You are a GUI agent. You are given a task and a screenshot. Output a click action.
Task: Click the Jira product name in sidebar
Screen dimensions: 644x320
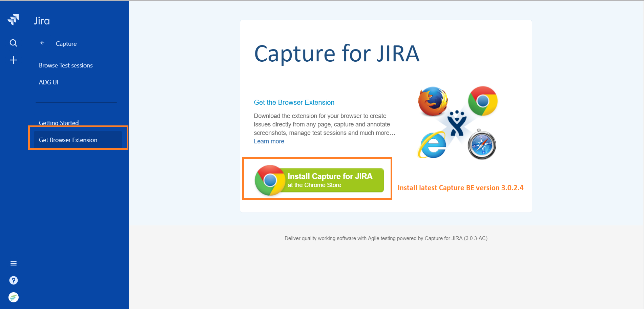click(x=42, y=21)
